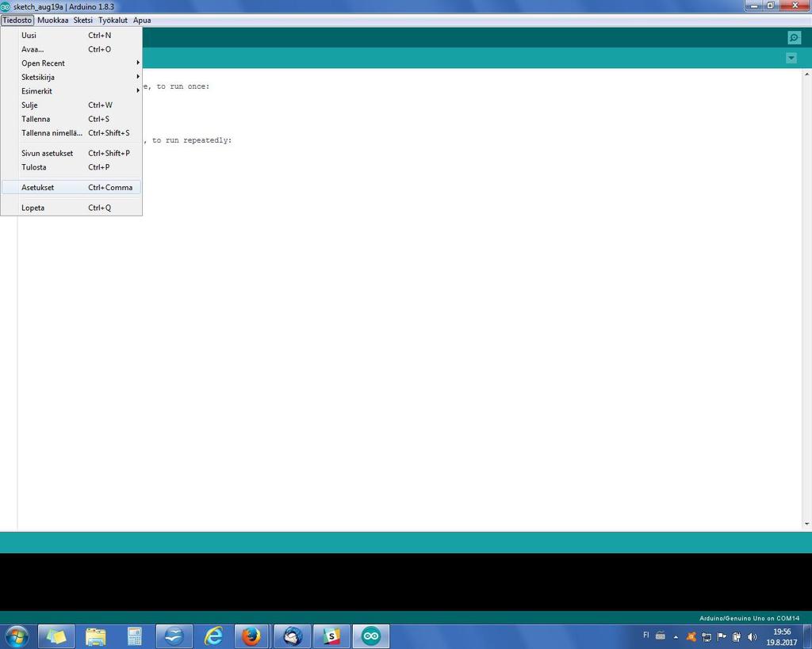Click the Windows Start orb

pyautogui.click(x=17, y=636)
